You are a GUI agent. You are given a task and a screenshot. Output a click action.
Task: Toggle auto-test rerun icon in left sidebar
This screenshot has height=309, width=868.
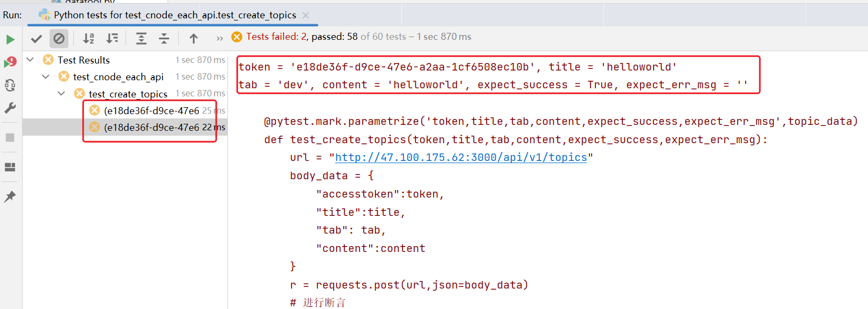coord(10,85)
